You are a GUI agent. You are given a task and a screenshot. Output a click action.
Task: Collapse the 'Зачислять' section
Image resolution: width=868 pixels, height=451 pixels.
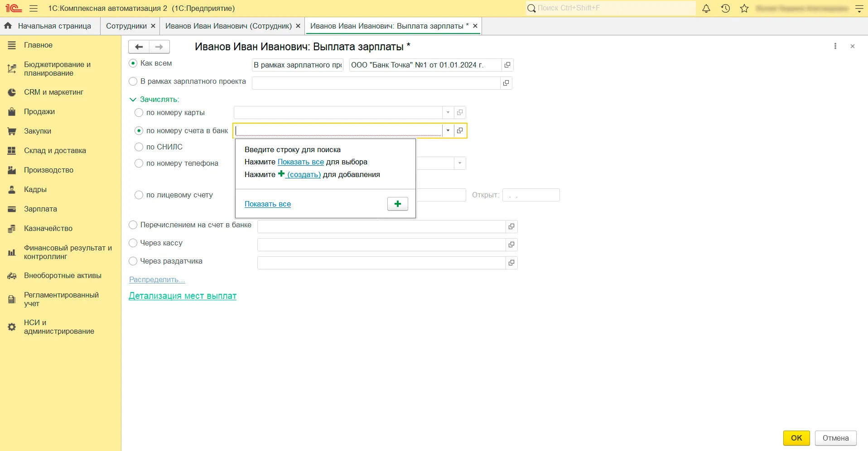click(133, 100)
